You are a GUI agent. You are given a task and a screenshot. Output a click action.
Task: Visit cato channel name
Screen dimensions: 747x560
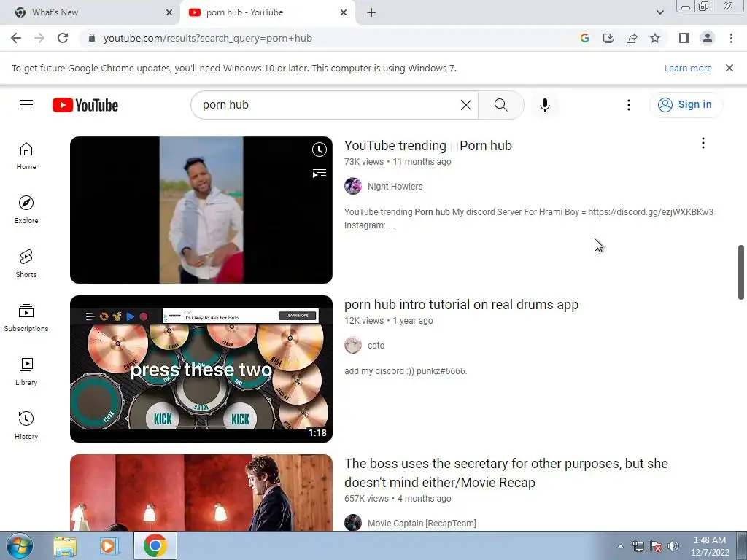pos(376,346)
